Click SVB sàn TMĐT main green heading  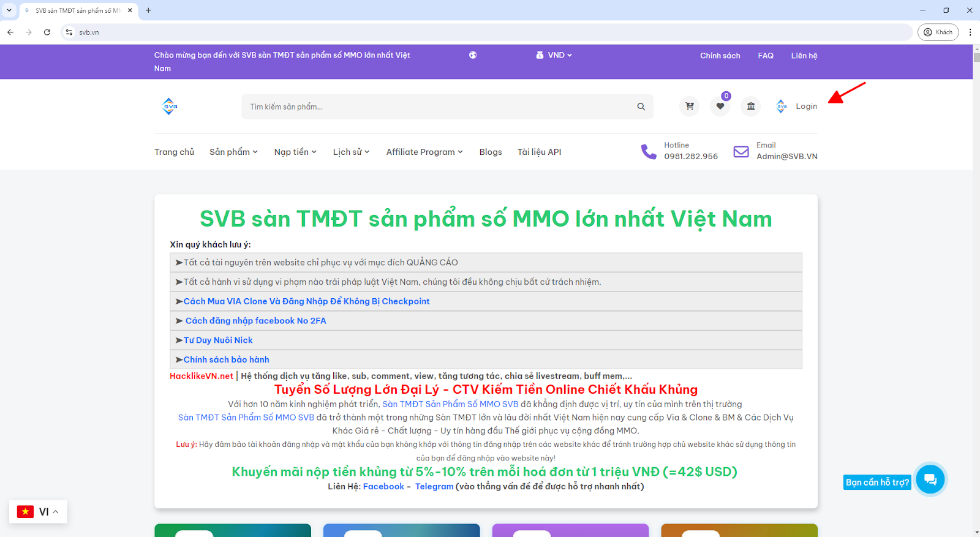(x=486, y=219)
